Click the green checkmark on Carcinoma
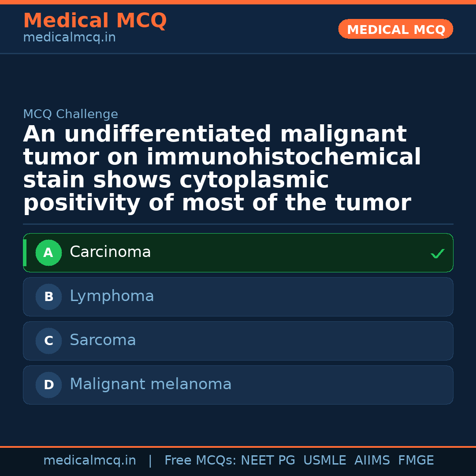The height and width of the screenshot is (476, 476). click(x=437, y=254)
